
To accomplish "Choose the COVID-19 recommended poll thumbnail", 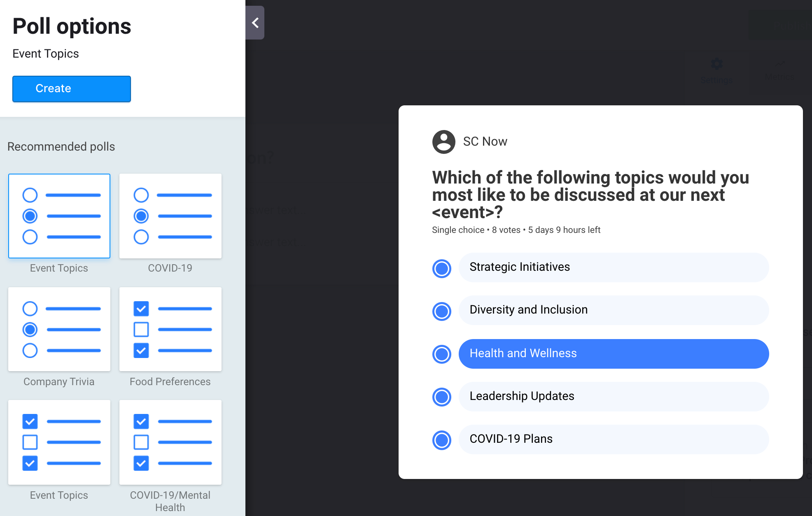I will click(170, 216).
